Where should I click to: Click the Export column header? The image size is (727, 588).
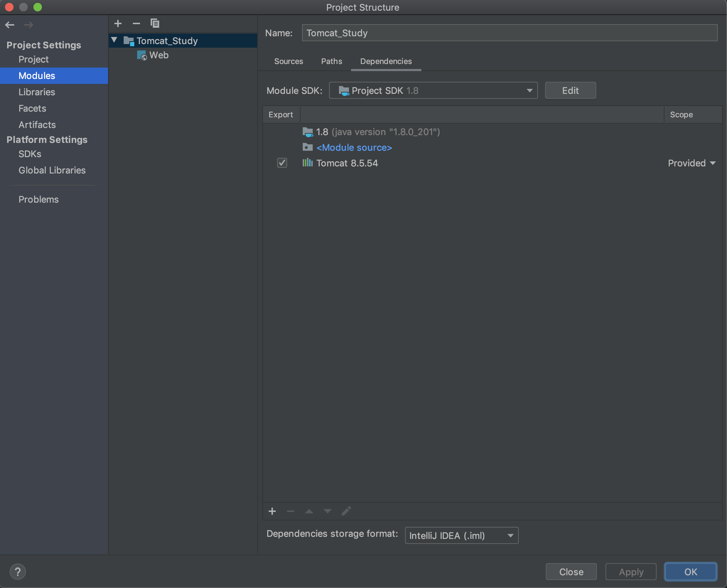(281, 114)
